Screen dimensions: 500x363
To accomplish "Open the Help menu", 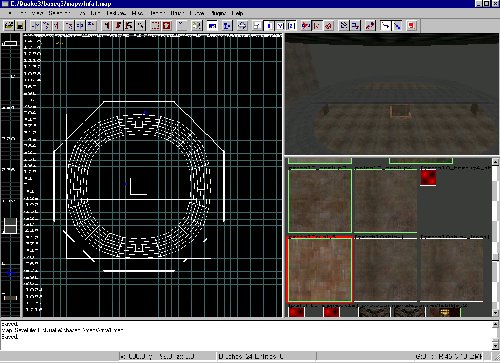I will click(x=237, y=13).
